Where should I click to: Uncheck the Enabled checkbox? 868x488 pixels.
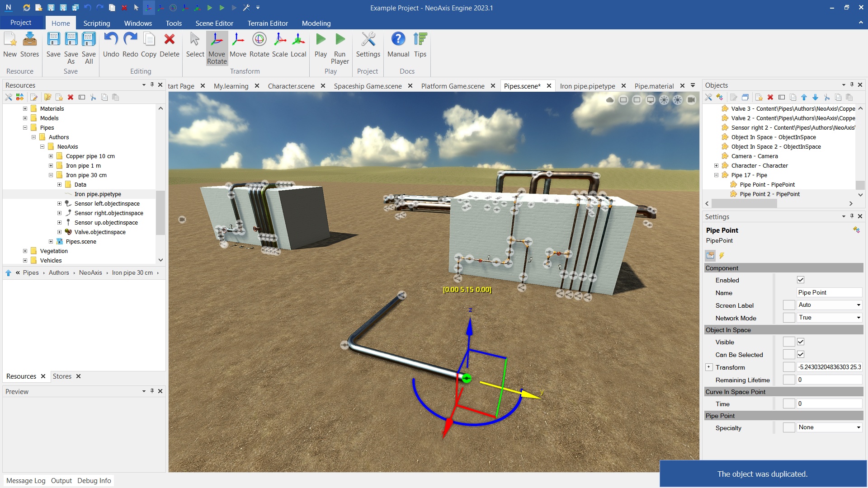point(801,280)
